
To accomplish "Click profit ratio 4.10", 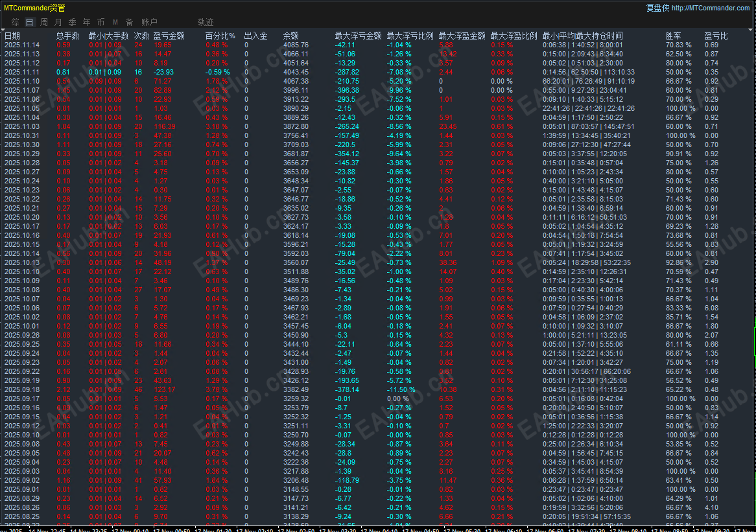I will click(711, 507).
